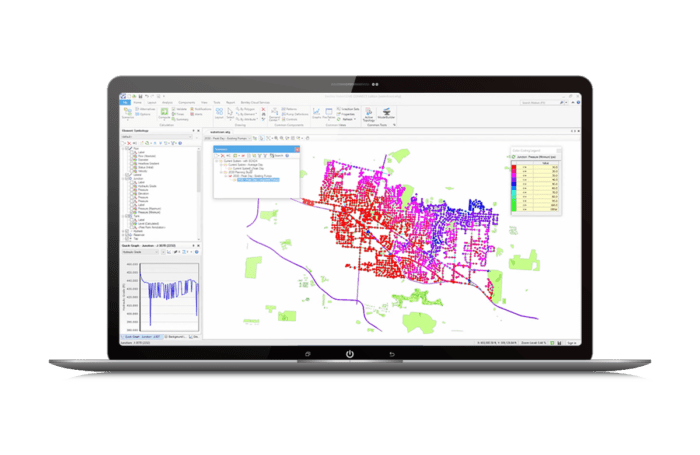Open the Active Topology tool
700x455 pixels.
click(x=369, y=114)
